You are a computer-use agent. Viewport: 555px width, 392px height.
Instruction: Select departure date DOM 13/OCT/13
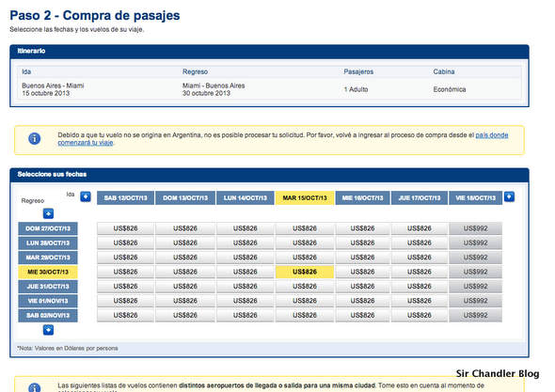(185, 197)
